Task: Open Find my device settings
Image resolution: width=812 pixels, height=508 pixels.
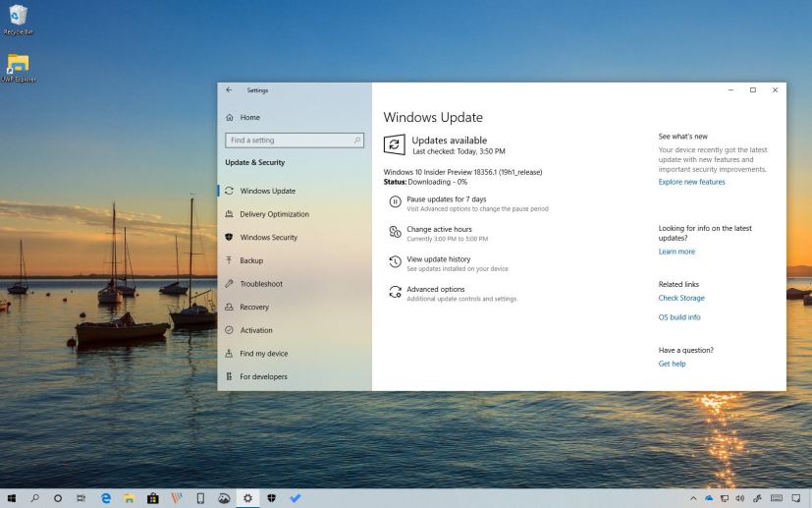Action: tap(263, 354)
